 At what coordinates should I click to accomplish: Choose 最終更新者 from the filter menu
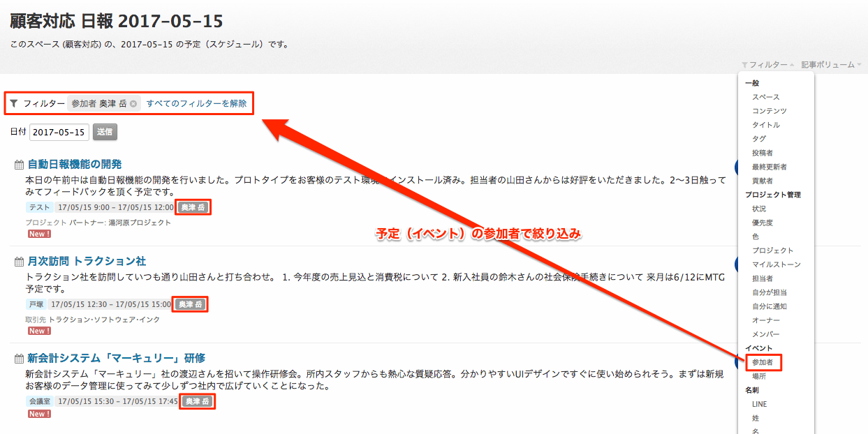click(x=769, y=167)
